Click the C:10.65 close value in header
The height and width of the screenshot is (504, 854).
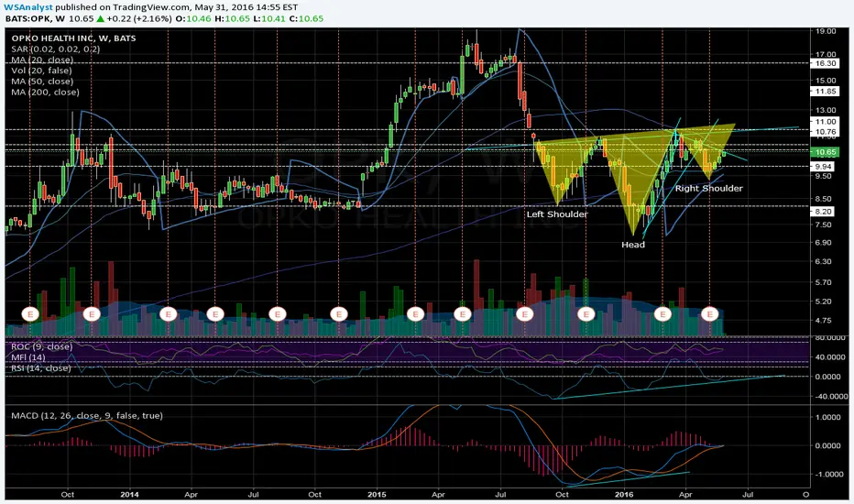pyautogui.click(x=306, y=18)
